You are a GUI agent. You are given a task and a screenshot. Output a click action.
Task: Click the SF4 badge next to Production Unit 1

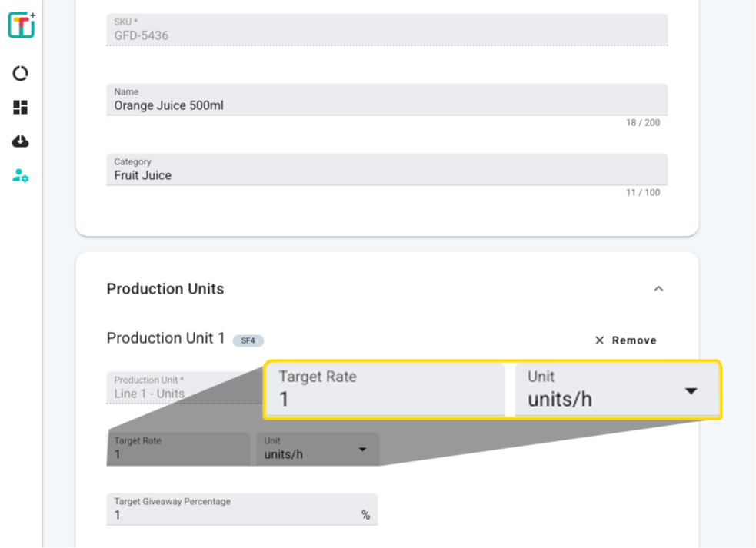coord(248,340)
